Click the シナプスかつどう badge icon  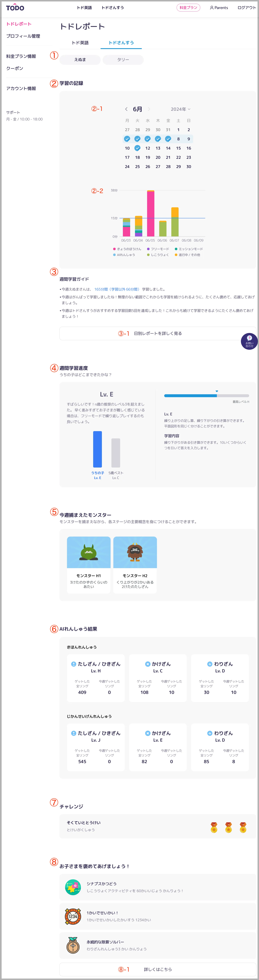tap(73, 887)
